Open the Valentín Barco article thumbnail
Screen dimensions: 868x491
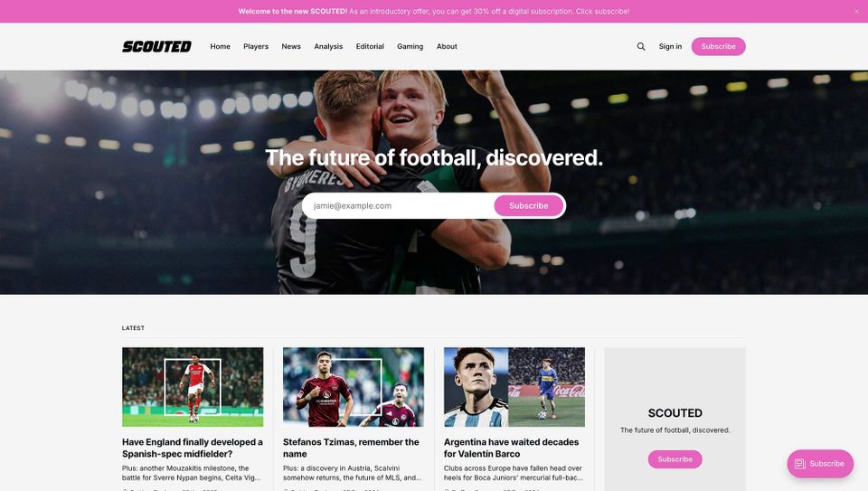click(x=514, y=387)
